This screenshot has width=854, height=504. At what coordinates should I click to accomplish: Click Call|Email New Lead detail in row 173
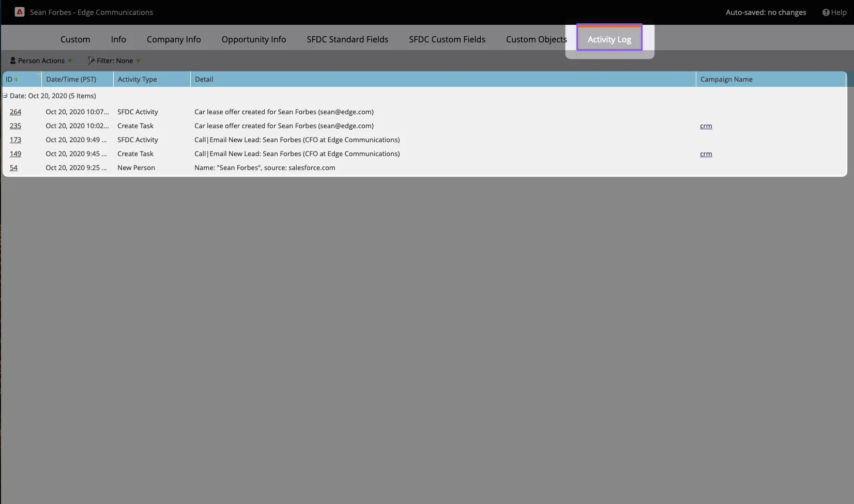tap(297, 140)
